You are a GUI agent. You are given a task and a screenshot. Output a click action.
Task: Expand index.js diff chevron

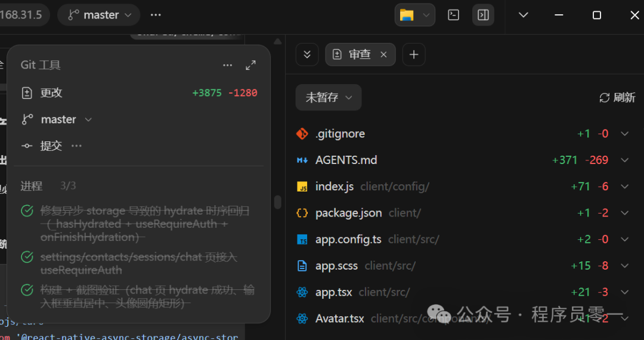coord(625,187)
